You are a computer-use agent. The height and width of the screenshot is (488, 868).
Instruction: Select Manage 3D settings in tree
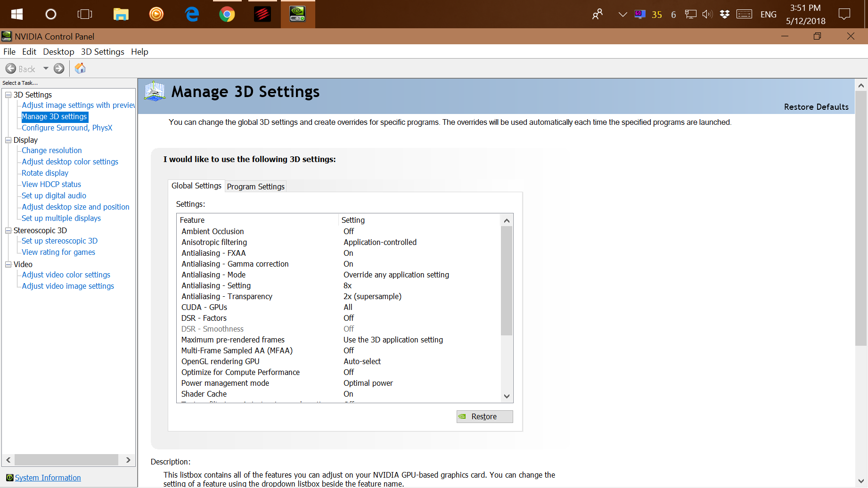[55, 117]
